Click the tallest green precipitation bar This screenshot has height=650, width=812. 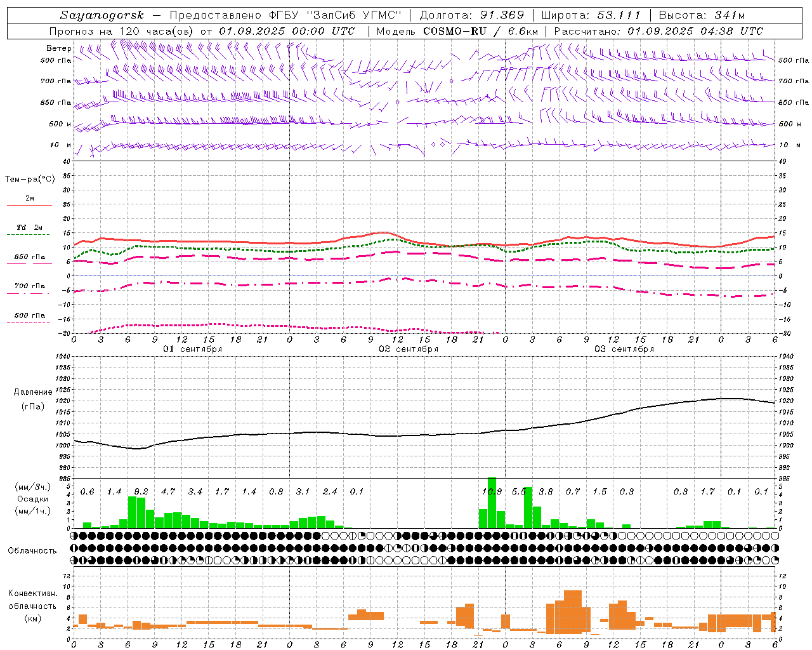point(492,503)
